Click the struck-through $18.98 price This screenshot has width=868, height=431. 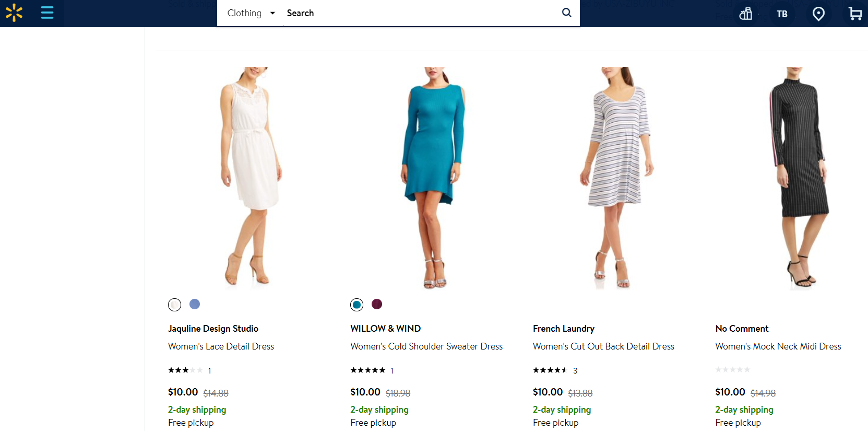tap(398, 393)
